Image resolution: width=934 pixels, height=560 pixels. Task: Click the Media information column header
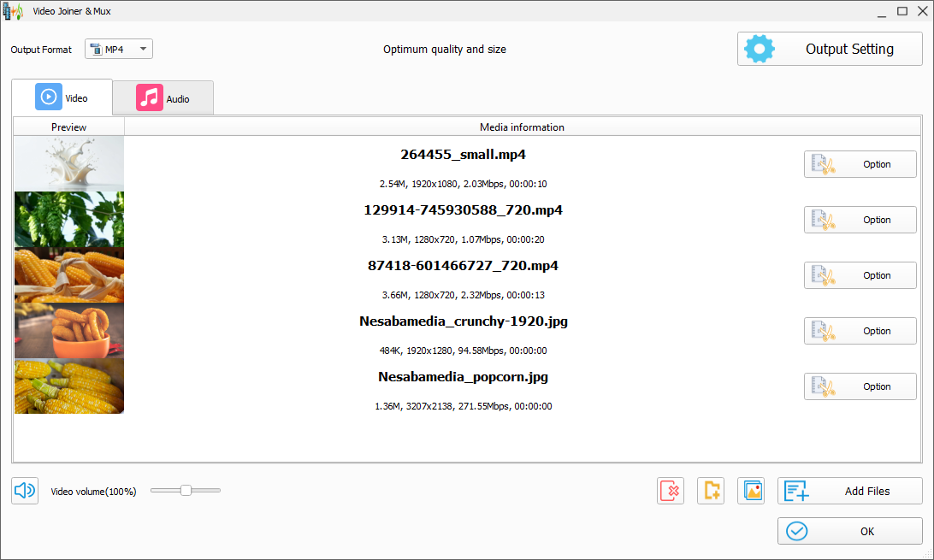tap(522, 127)
